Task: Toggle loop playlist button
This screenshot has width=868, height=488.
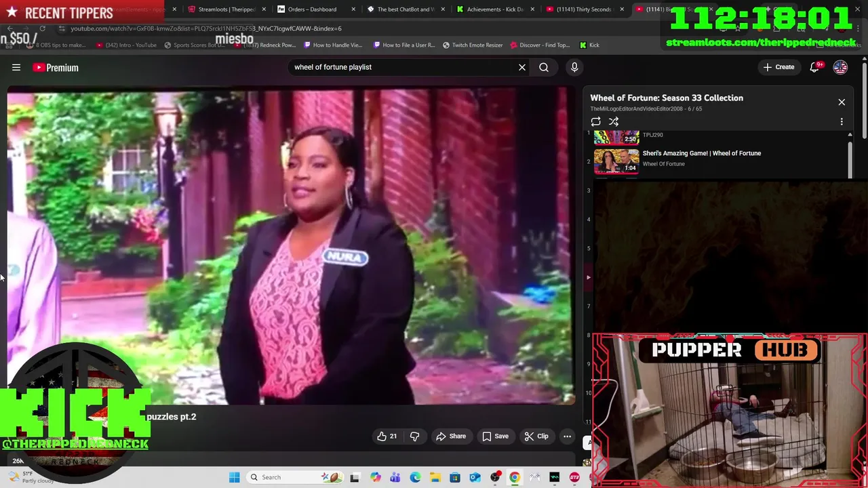Action: click(x=595, y=122)
